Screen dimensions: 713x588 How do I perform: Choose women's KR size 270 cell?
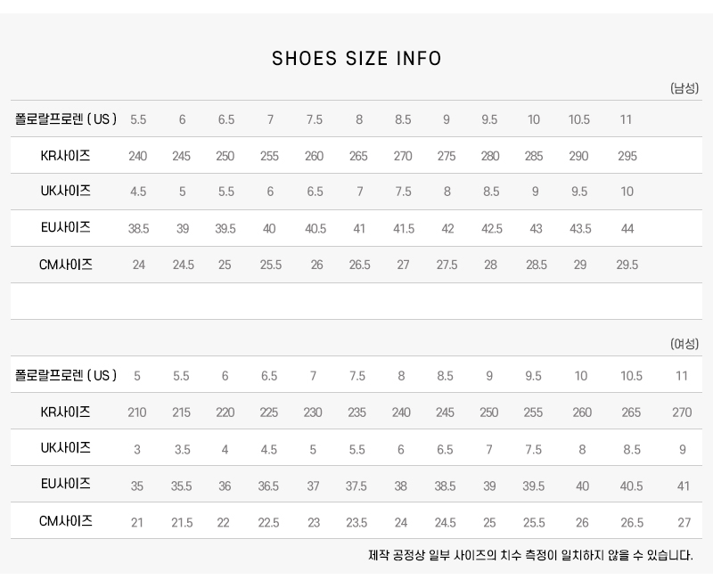682,412
